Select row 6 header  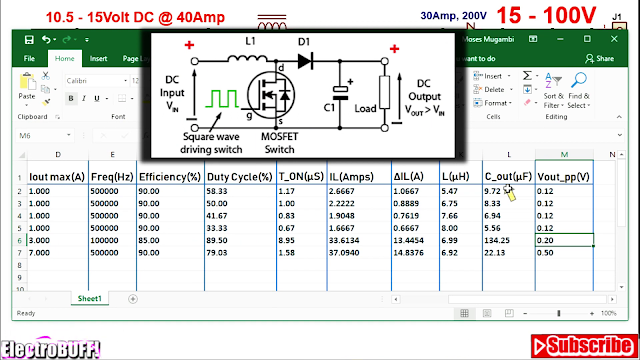(x=19, y=240)
